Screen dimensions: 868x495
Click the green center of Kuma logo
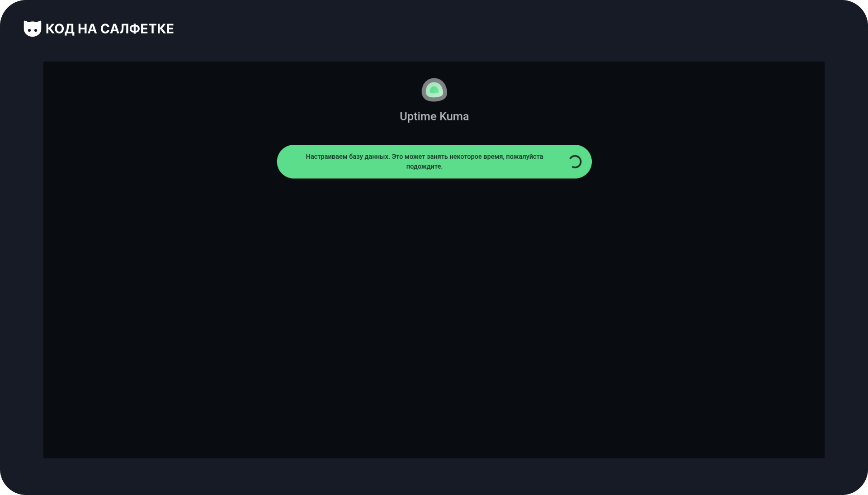click(x=434, y=90)
